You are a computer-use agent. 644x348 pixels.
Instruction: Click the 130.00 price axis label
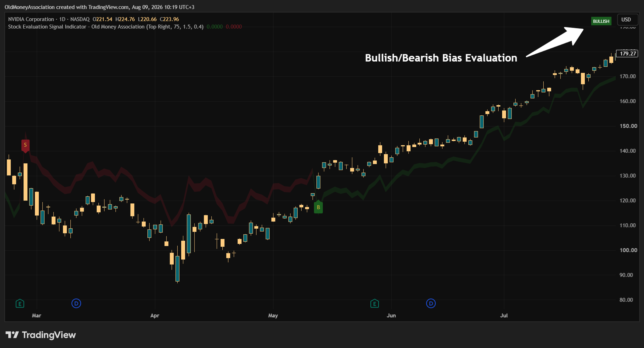point(628,176)
